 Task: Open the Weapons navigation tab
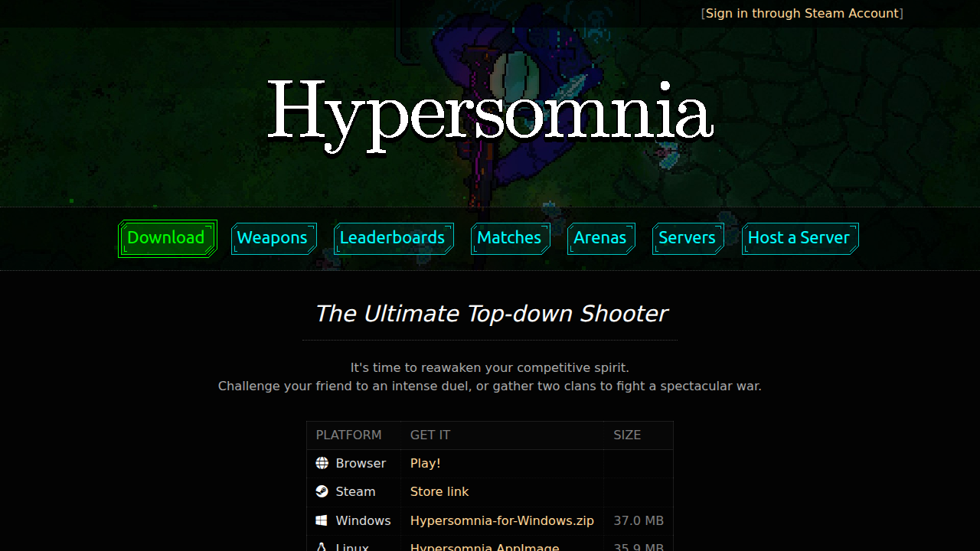pos(273,238)
